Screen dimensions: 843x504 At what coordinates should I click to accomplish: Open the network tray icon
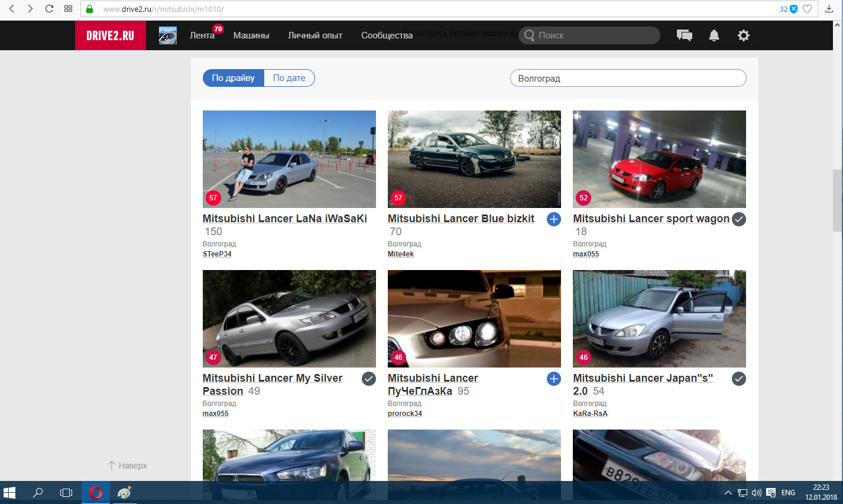743,493
